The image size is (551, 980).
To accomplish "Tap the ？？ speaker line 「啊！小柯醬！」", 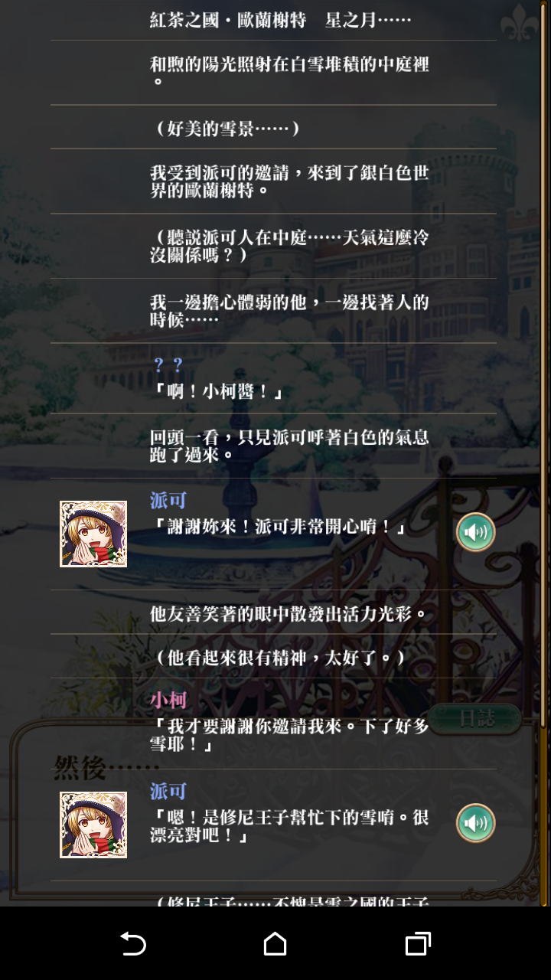I will 273,378.
